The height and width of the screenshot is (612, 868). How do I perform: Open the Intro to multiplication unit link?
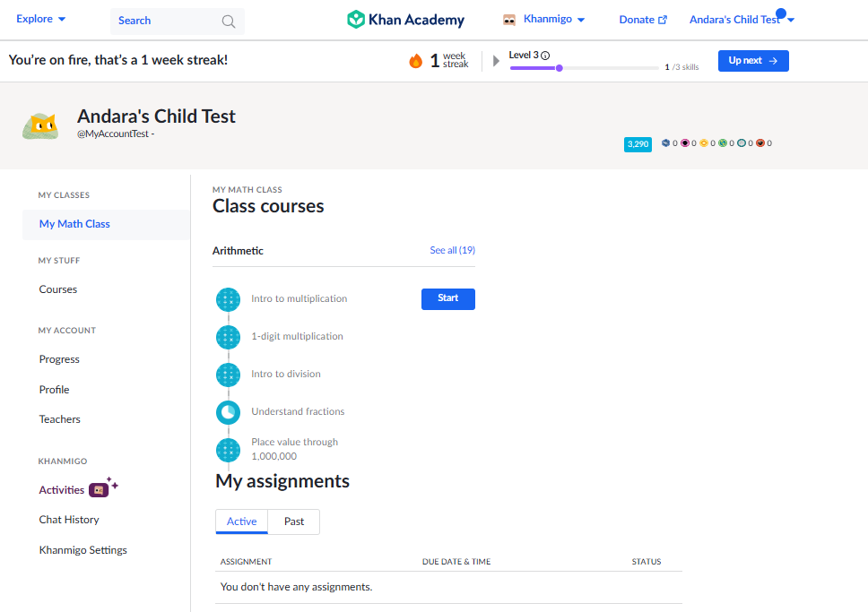click(x=299, y=298)
